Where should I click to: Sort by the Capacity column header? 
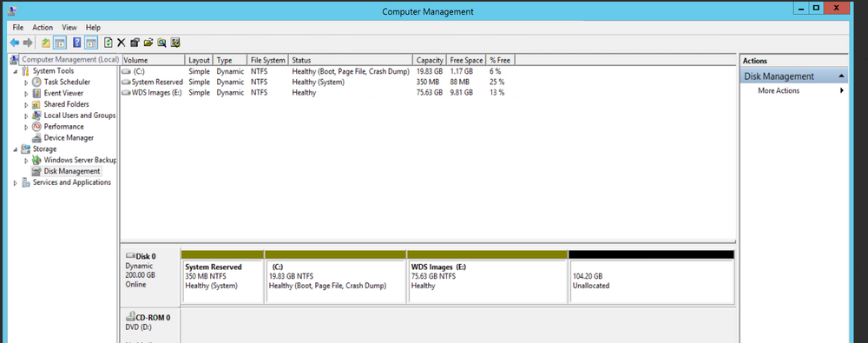[430, 60]
